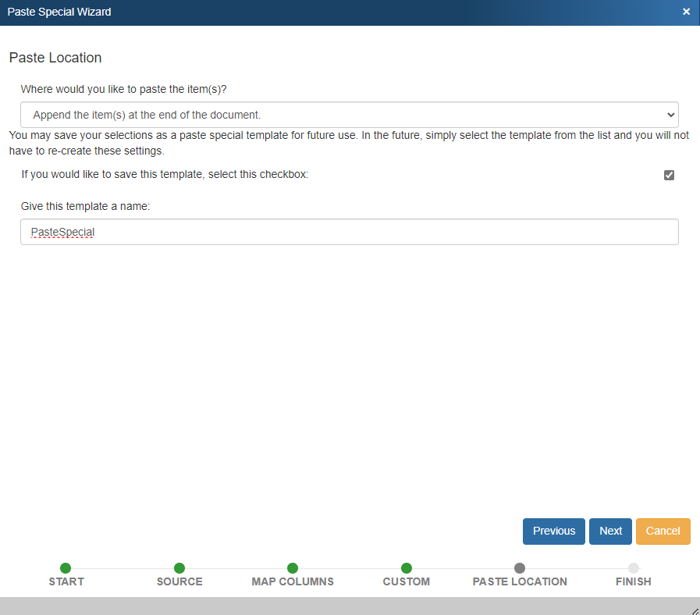Click the START step label text
700x615 pixels.
(x=66, y=581)
